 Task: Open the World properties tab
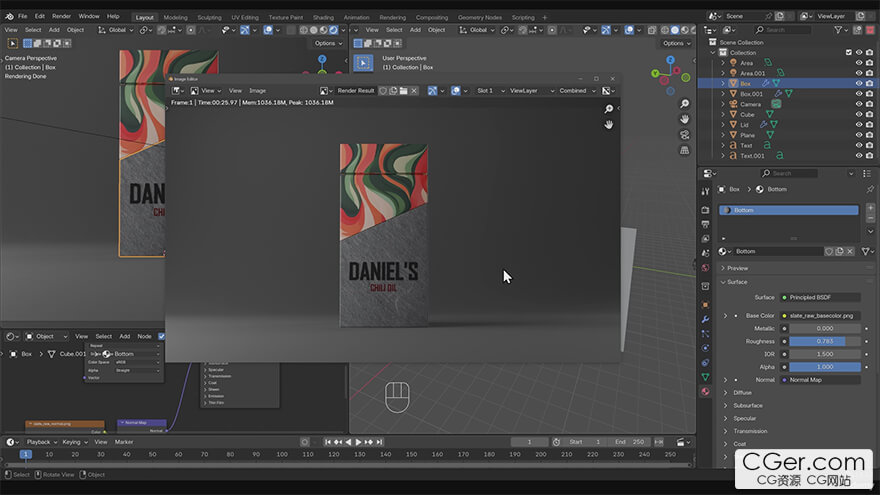tap(705, 268)
